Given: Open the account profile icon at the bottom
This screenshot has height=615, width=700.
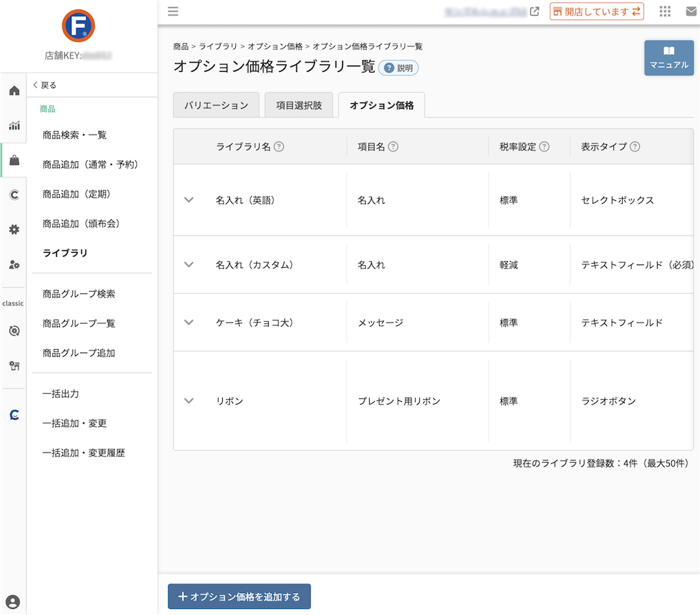Looking at the screenshot, I should [x=13, y=602].
